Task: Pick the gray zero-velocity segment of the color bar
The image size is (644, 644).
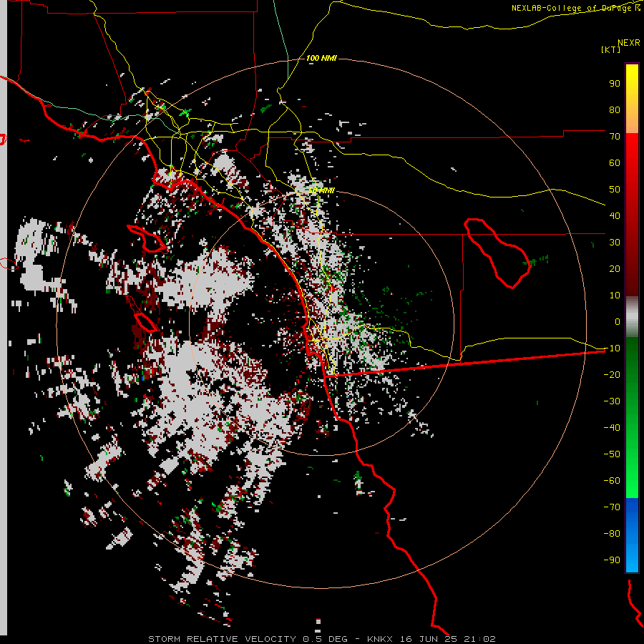Action: [x=632, y=317]
